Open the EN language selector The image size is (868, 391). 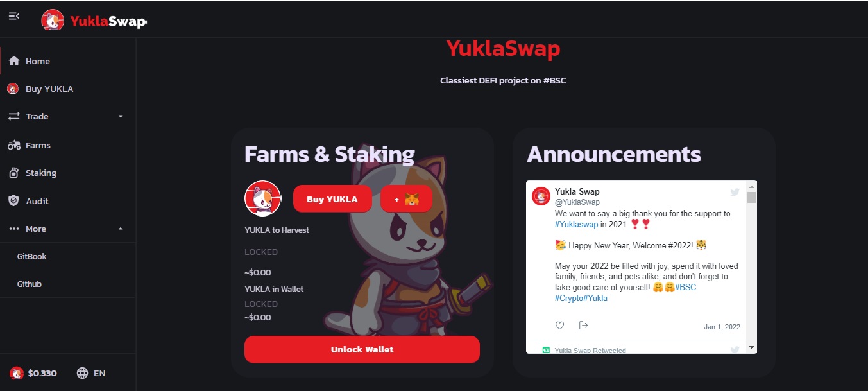90,373
